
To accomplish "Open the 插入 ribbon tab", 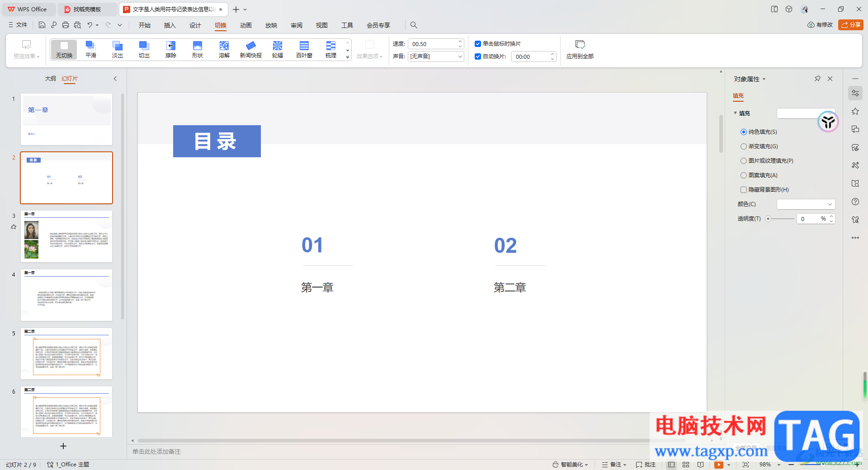I will click(x=170, y=25).
